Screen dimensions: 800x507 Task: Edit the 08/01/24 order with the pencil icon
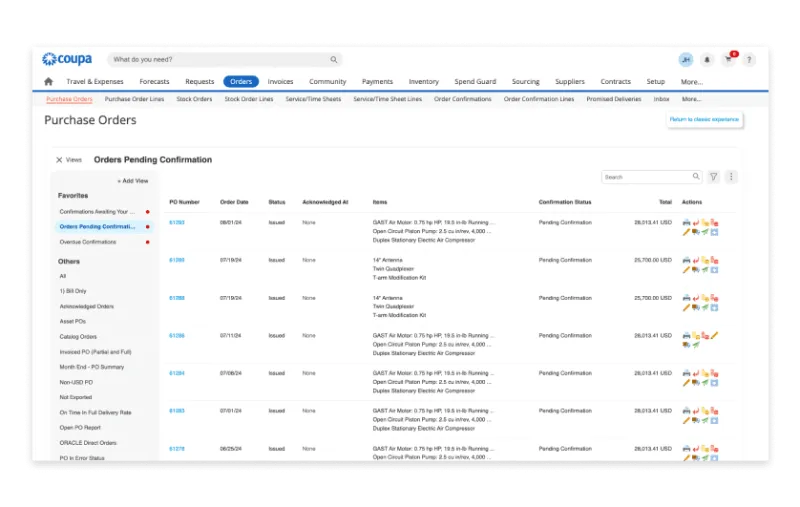pos(686,232)
